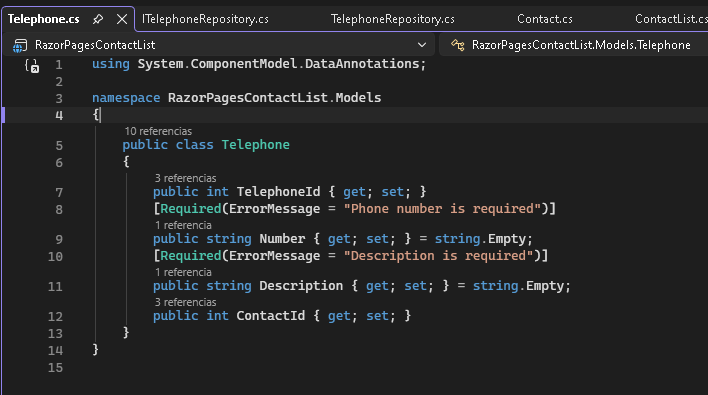Viewport: 708px width, 395px height.
Task: Open '10 referencias' CodeLens link
Action: pos(158,131)
